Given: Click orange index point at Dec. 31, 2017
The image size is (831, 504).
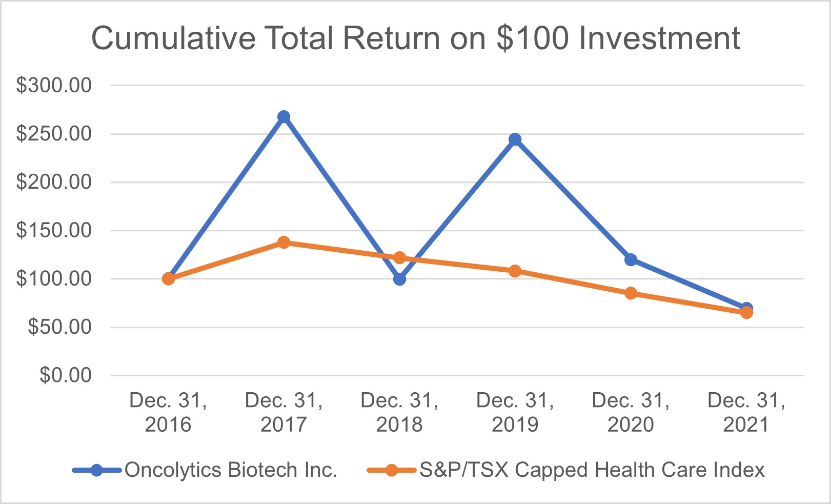Looking at the screenshot, I should (284, 242).
